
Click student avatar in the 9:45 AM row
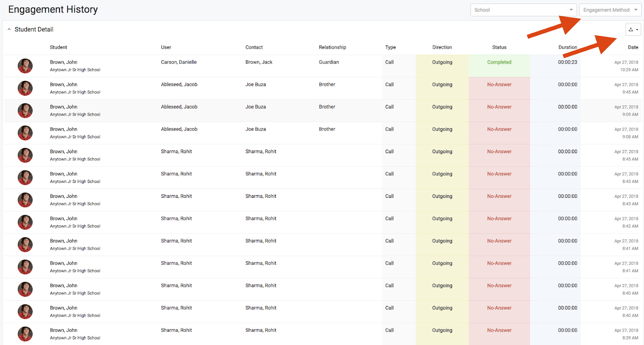(x=25, y=88)
